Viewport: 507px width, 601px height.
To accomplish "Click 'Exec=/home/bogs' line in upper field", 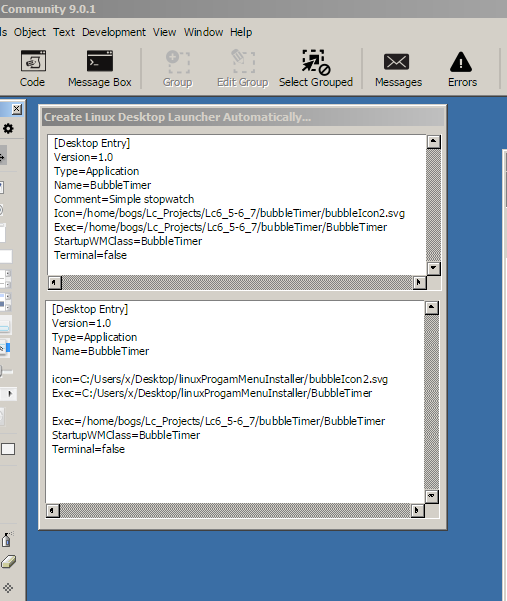I will 220,227.
